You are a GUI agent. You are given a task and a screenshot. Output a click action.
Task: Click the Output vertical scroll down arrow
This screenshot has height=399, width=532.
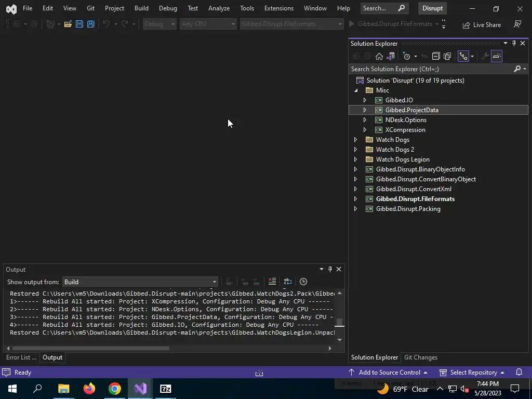pyautogui.click(x=340, y=340)
